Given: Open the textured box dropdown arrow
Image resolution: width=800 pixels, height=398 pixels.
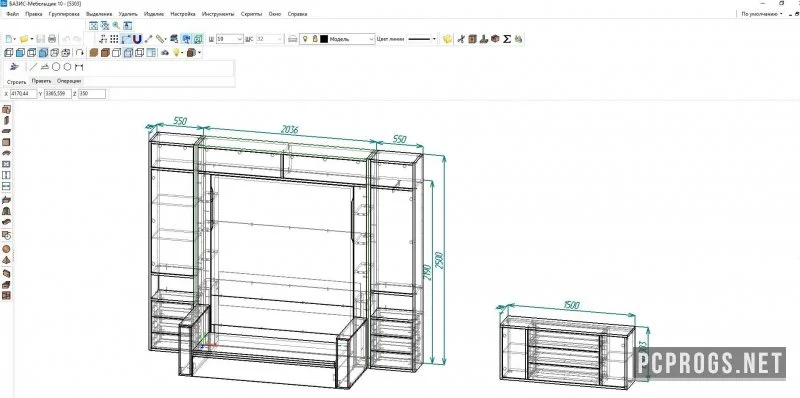Looking at the screenshot, I should point(199,53).
